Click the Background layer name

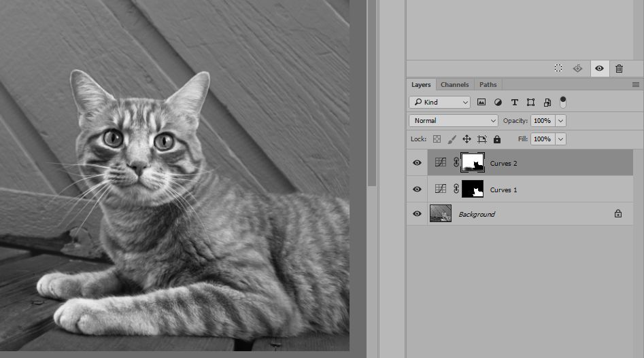[x=477, y=214]
